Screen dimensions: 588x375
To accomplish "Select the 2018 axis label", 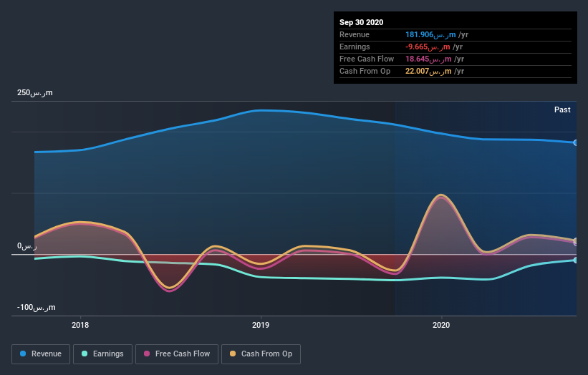I will (x=80, y=325).
